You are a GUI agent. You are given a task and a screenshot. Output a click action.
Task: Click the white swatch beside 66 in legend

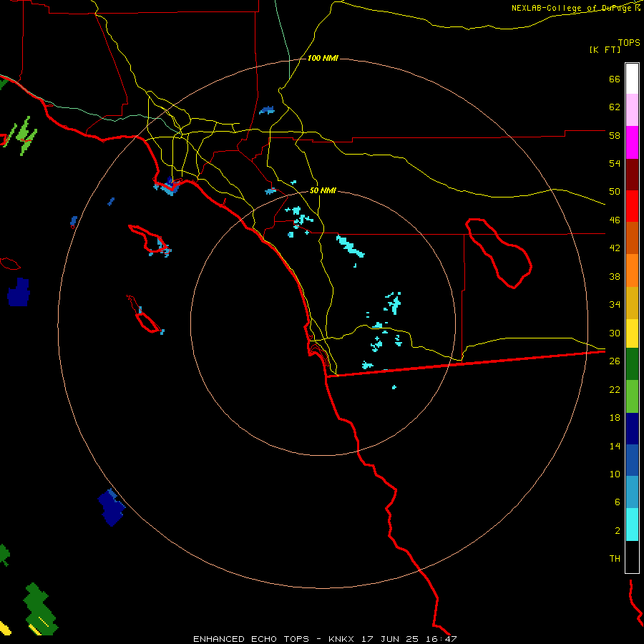(632, 79)
